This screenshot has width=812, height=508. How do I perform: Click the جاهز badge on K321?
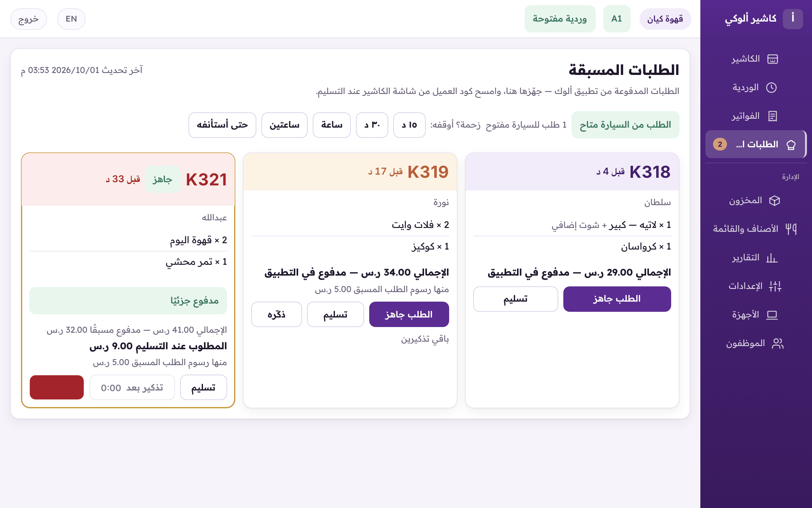[162, 179]
